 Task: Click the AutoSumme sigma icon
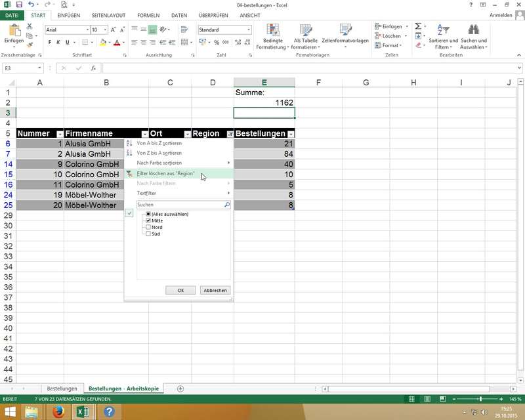(x=418, y=26)
